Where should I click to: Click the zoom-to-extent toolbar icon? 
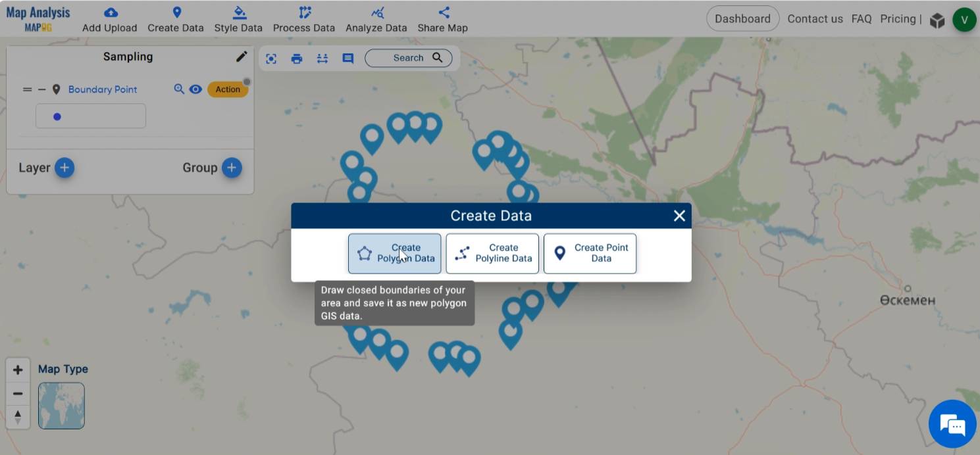[x=271, y=59]
